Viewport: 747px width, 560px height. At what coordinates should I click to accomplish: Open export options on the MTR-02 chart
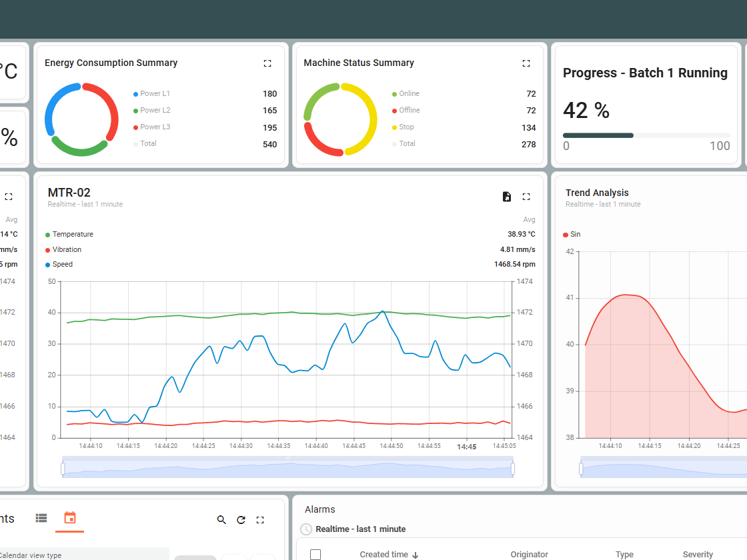(x=506, y=197)
